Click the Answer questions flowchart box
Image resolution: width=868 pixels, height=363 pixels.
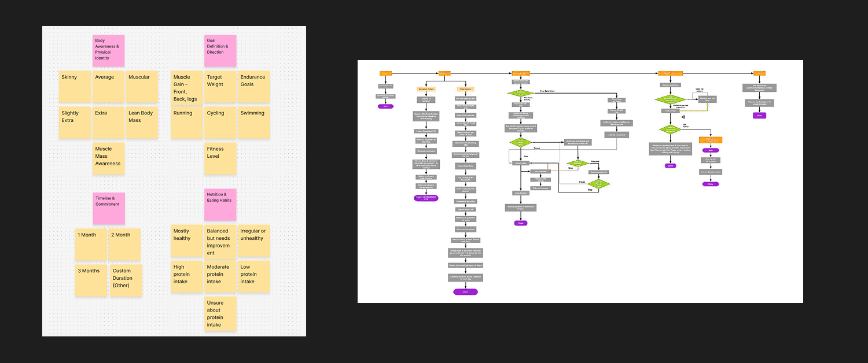(x=670, y=85)
